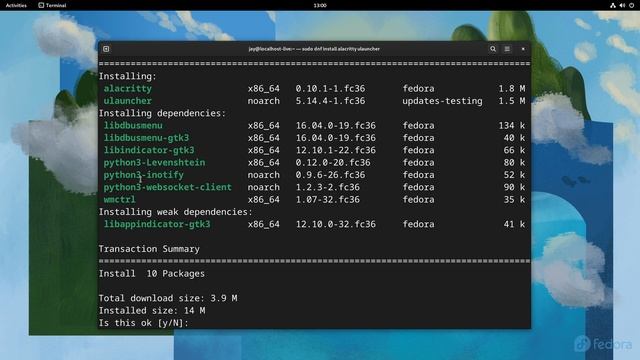Click the libdbusmenu package row name
The height and width of the screenshot is (360, 640).
[x=133, y=126]
